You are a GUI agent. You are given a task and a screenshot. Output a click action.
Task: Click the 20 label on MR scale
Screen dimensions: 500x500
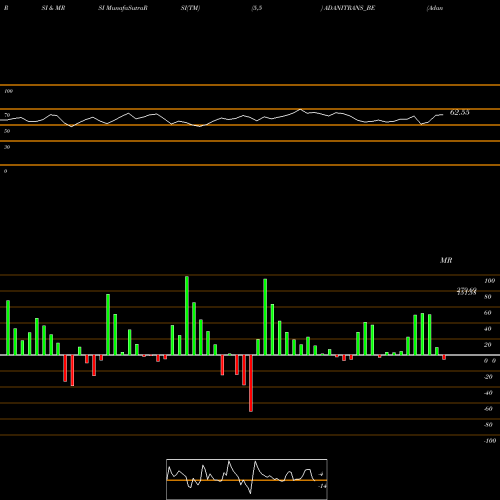(488, 345)
